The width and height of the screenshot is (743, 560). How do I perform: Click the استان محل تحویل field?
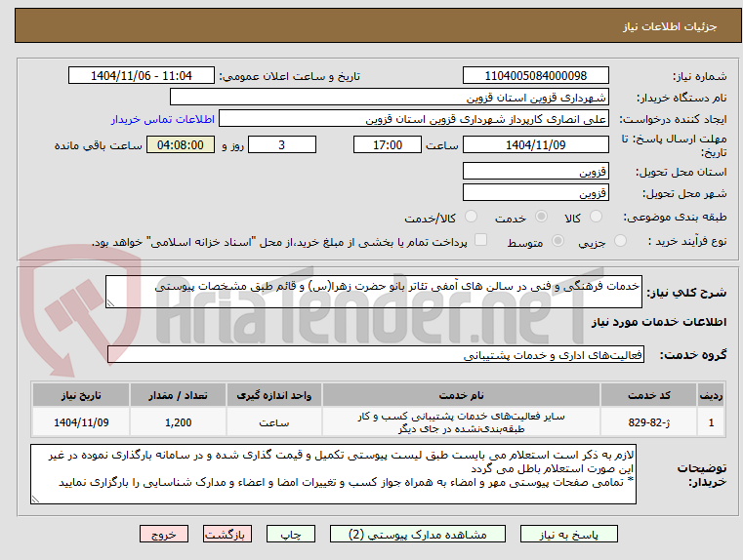tap(535, 171)
